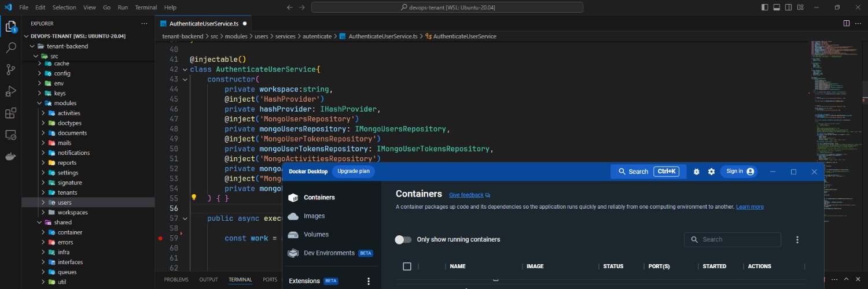Viewport: 868px width, 289px height.
Task: Sort containers by the NAME column header
Action: (x=457, y=266)
